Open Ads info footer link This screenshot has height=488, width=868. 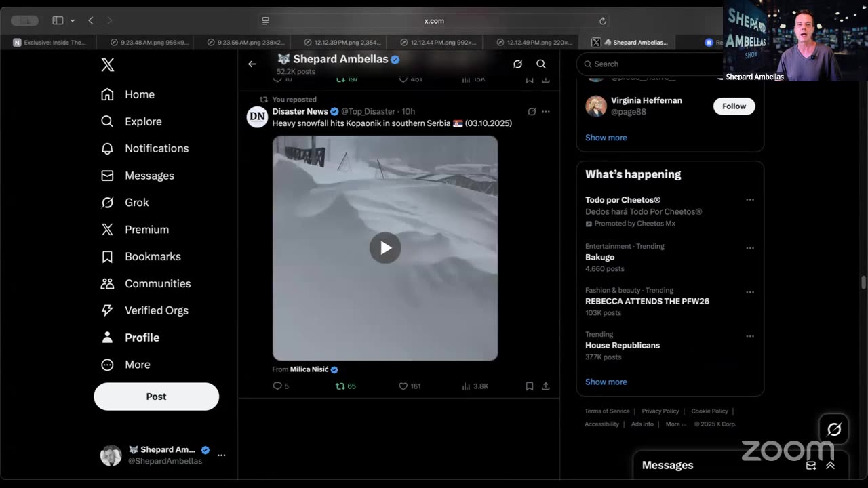click(x=642, y=424)
